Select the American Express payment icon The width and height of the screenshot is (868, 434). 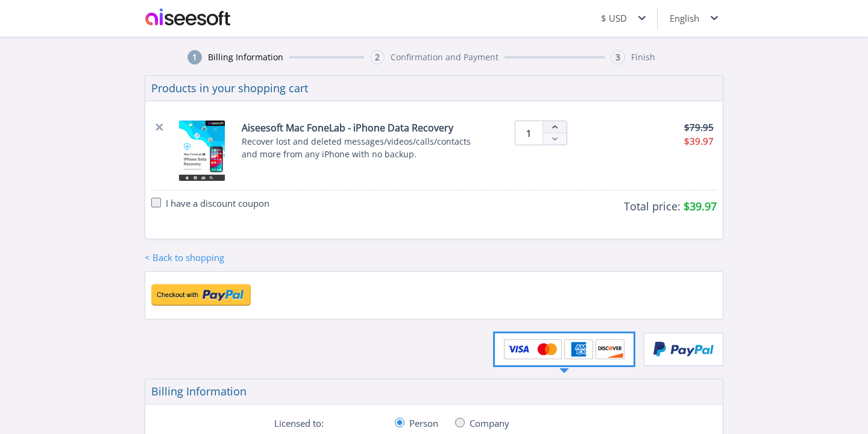[579, 348]
